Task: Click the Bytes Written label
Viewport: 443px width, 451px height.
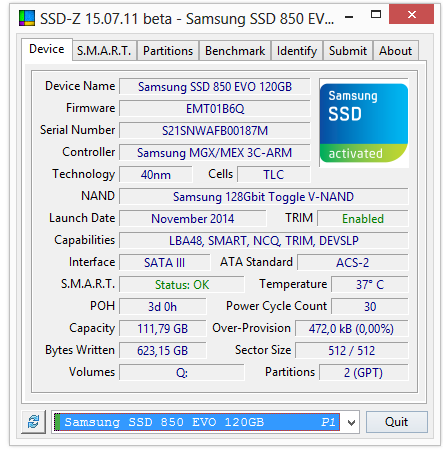Action: click(80, 350)
